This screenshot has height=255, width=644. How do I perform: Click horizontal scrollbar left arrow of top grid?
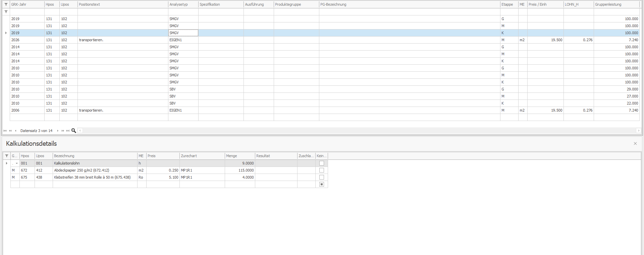coord(80,131)
